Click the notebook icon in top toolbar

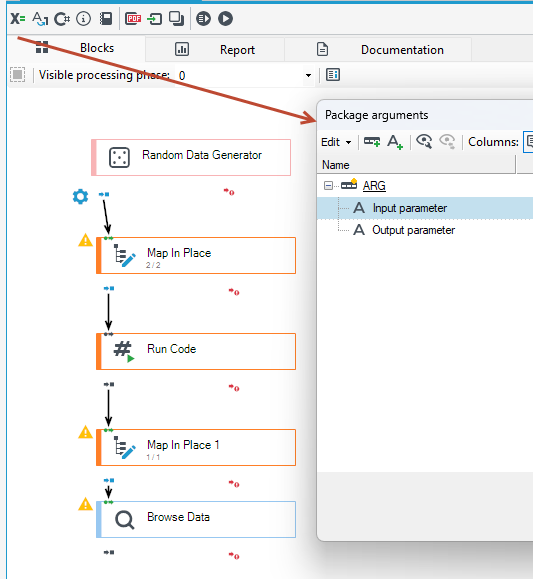(x=106, y=18)
